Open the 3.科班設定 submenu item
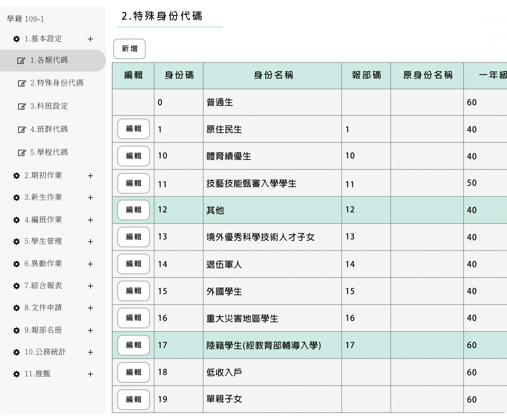This screenshot has width=507, height=420. pyautogui.click(x=49, y=106)
